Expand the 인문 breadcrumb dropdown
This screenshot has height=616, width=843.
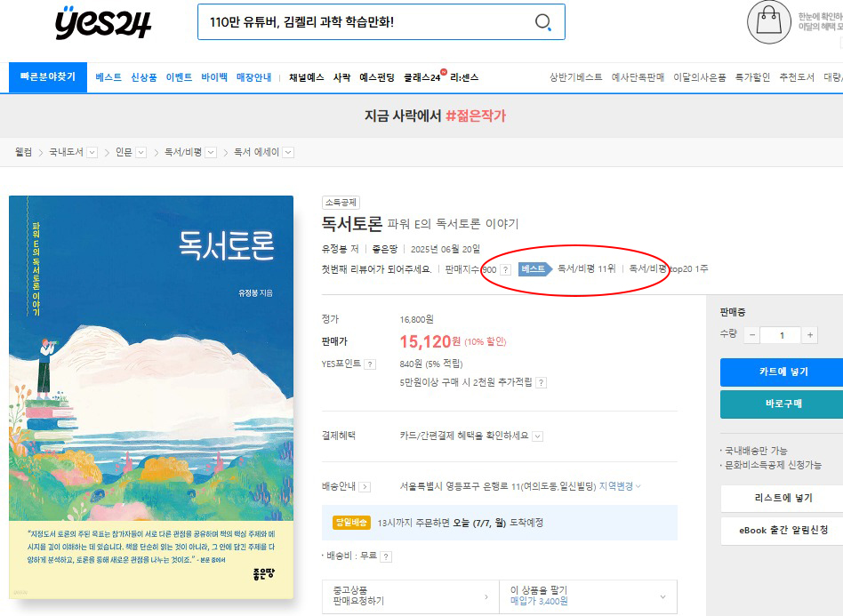tap(140, 153)
